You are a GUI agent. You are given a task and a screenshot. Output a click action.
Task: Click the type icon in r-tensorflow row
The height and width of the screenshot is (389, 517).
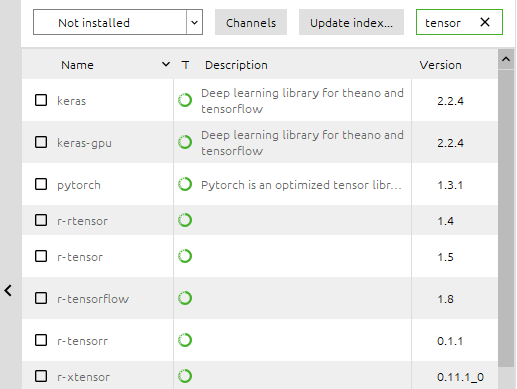185,298
